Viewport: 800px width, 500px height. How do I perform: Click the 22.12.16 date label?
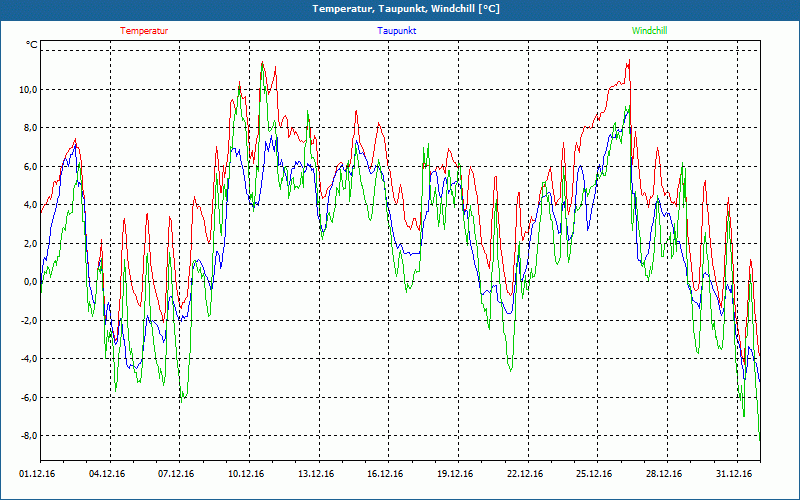525,474
